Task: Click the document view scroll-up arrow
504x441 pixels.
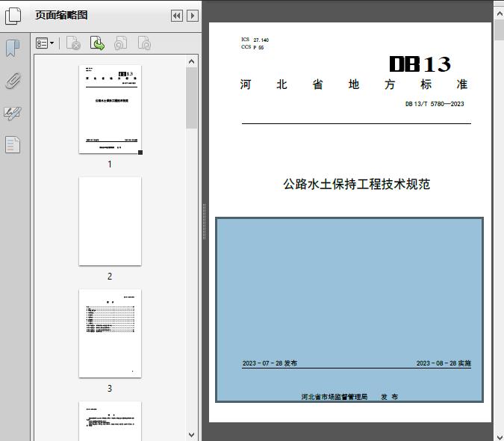Action: point(500,13)
